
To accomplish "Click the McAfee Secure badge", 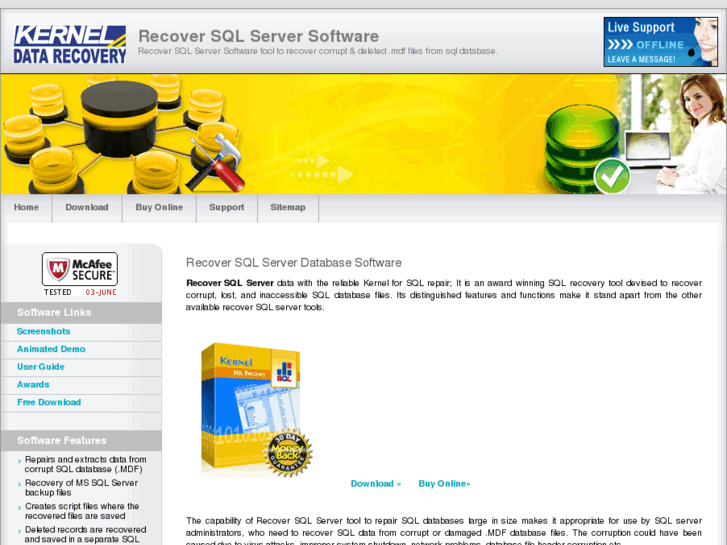I will tap(80, 274).
